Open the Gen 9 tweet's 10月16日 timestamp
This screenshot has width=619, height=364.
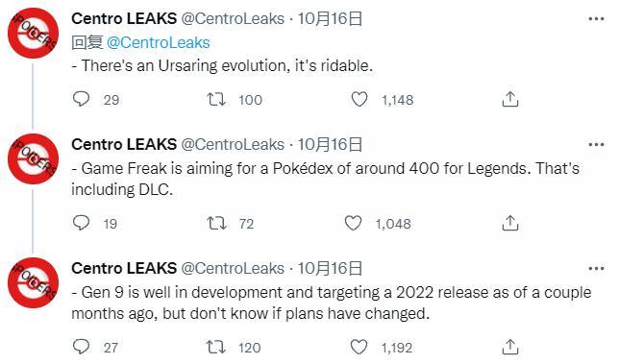tap(330, 268)
